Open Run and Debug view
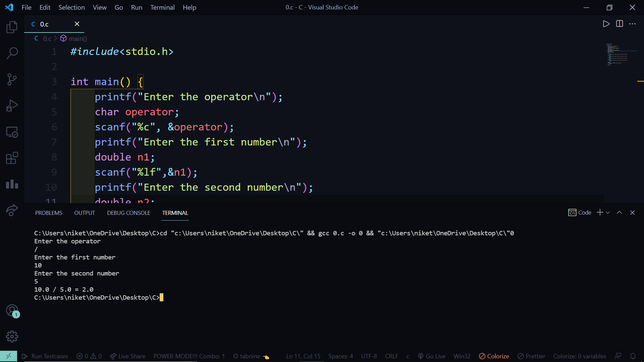 coord(12,106)
